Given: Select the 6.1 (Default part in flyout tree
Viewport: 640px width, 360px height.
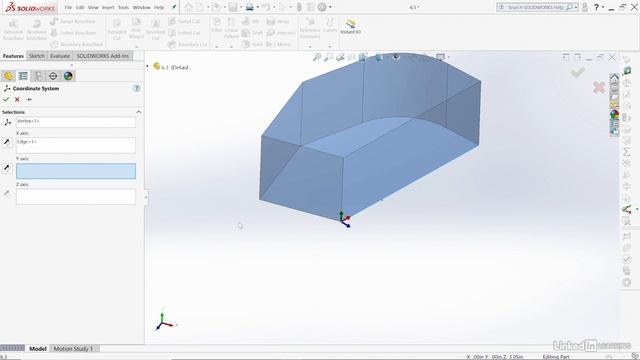Looking at the screenshot, I should point(171,67).
